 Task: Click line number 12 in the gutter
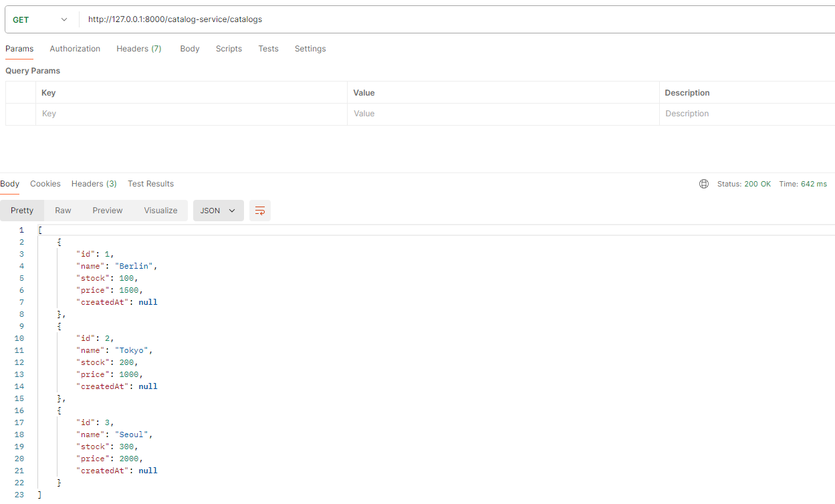19,362
